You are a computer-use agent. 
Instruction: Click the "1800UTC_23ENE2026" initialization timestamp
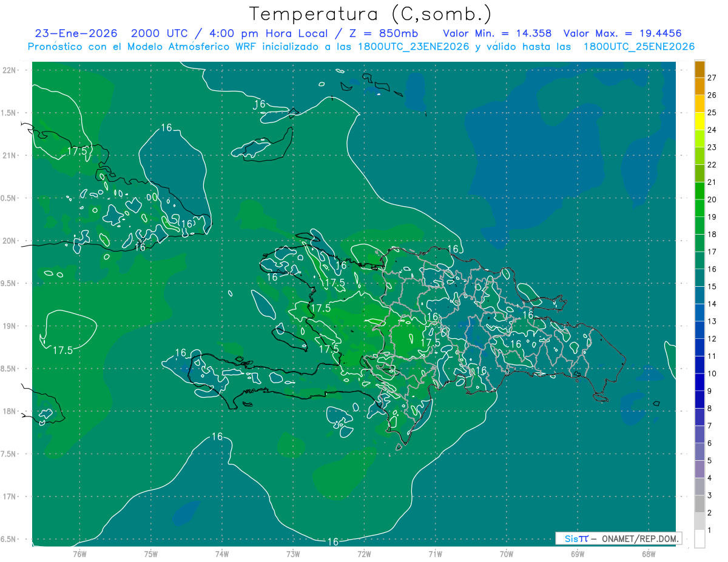(x=413, y=47)
